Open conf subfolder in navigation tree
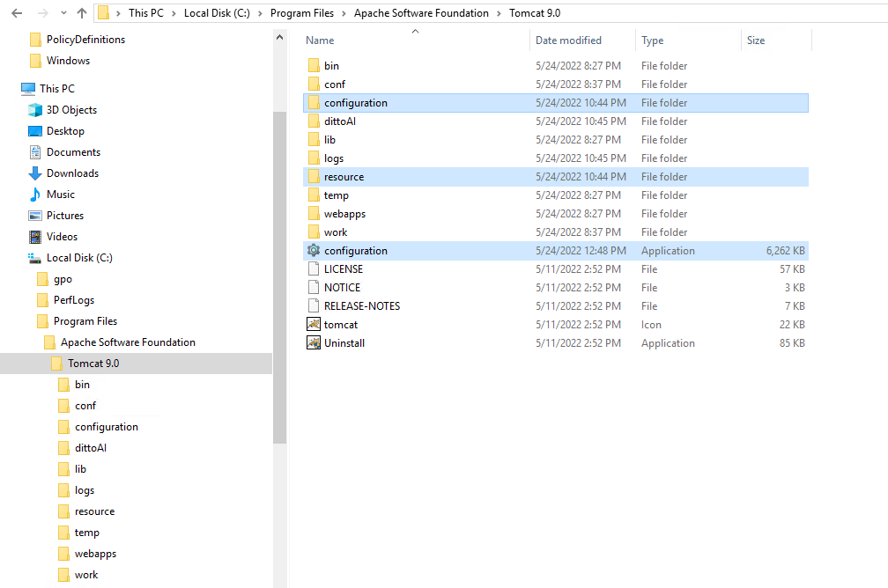888x588 pixels. (x=85, y=406)
